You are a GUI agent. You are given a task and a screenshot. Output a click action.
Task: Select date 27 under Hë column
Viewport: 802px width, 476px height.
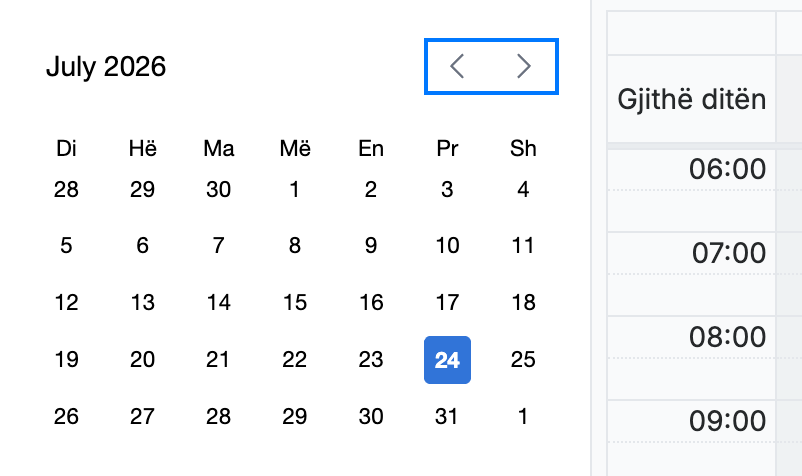[142, 416]
